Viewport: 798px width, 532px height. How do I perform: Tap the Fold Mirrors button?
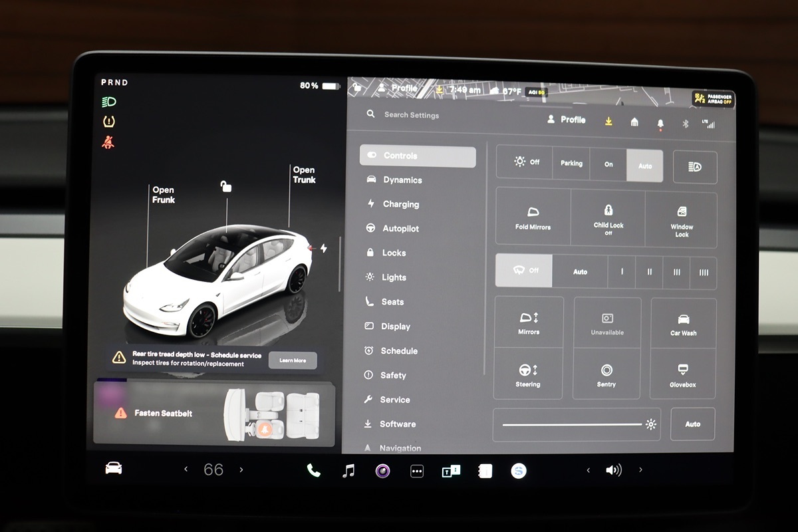533,217
